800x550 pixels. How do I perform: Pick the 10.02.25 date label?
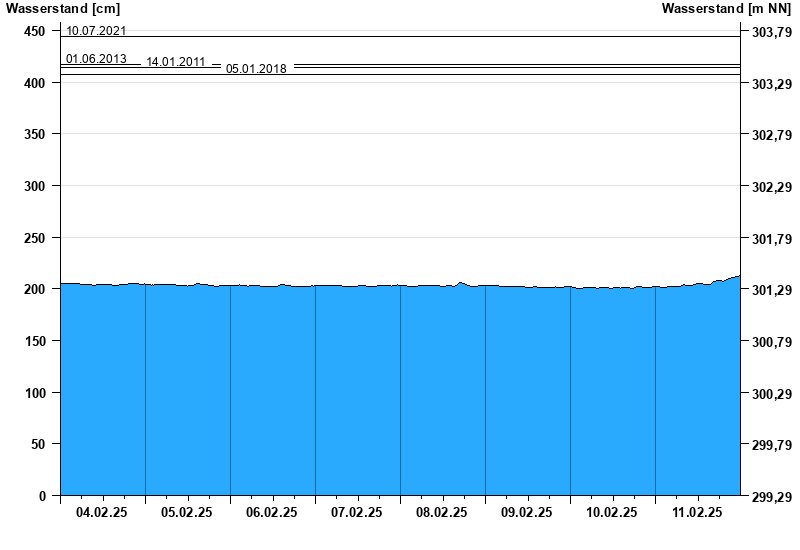613,512
